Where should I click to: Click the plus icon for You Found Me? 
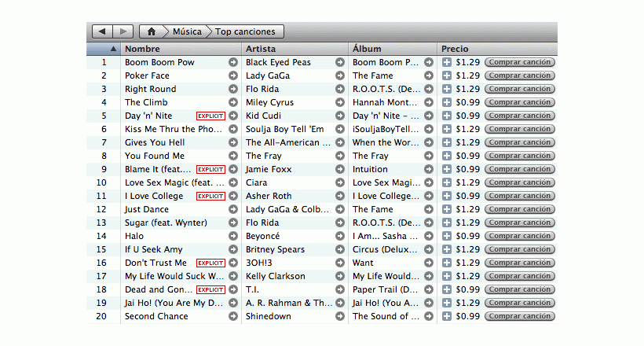click(x=447, y=156)
